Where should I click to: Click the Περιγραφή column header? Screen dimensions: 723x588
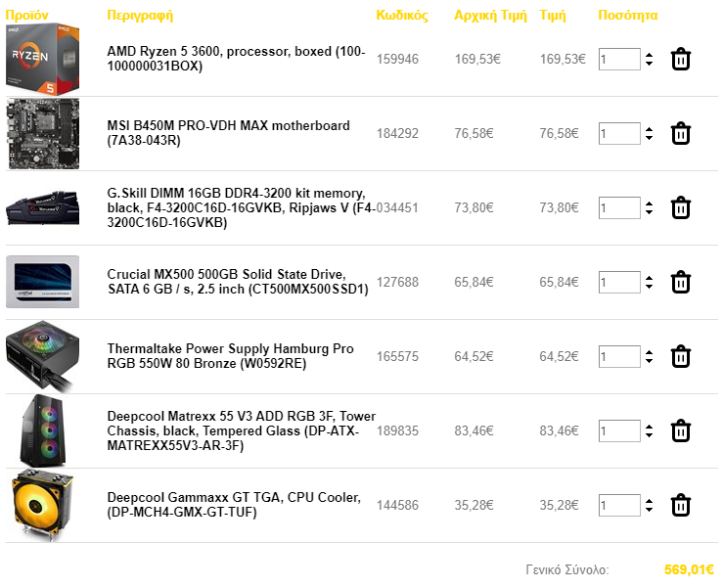click(140, 16)
